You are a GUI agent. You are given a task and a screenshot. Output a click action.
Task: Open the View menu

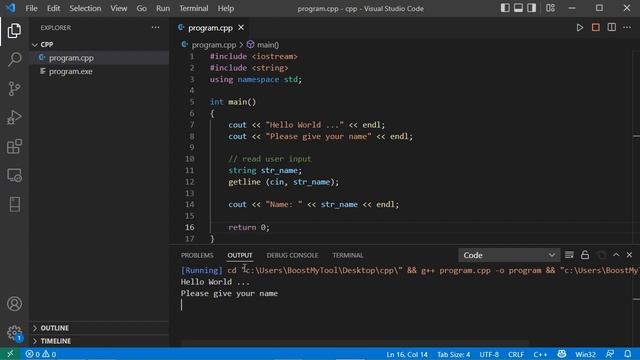coord(119,8)
